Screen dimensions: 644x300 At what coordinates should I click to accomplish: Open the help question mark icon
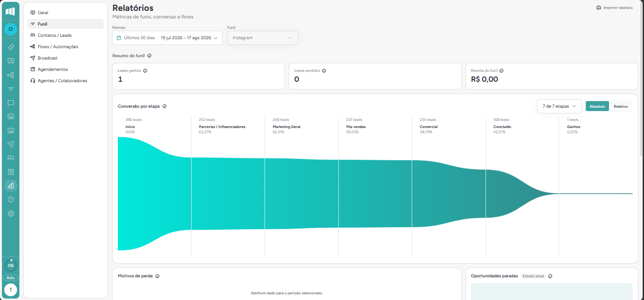tap(10, 199)
